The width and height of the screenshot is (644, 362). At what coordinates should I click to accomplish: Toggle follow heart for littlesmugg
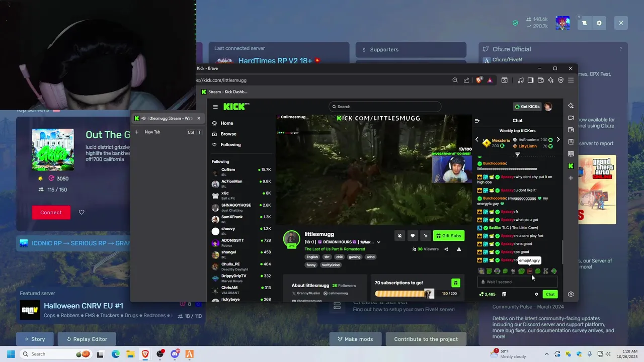[x=413, y=235]
